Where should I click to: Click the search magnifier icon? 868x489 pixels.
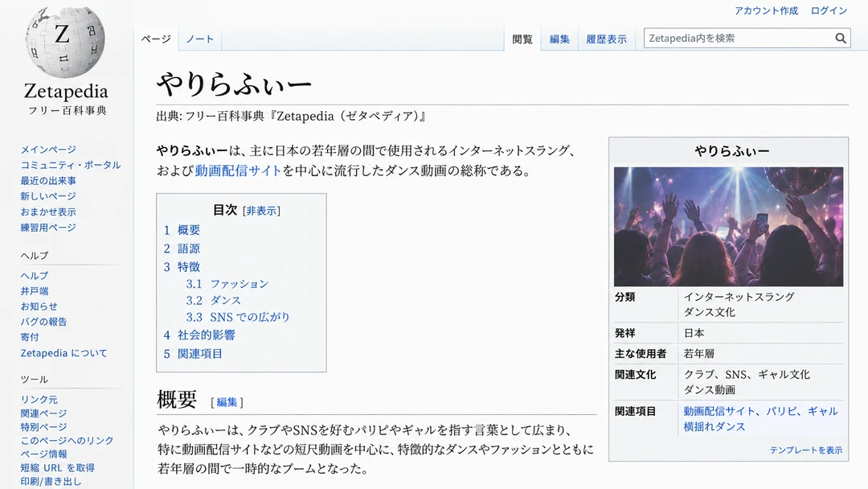tap(841, 39)
